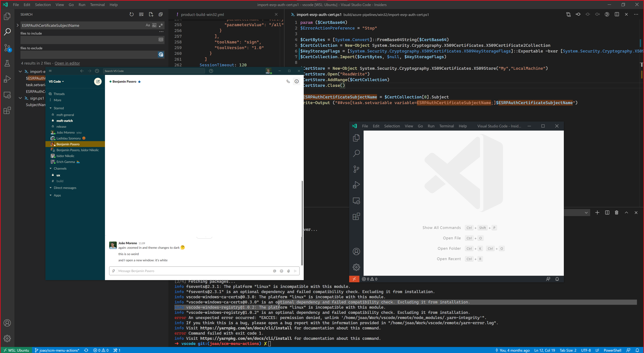The width and height of the screenshot is (644, 353).
Task: Start a call with Benjamin Pasero
Action: (x=288, y=81)
